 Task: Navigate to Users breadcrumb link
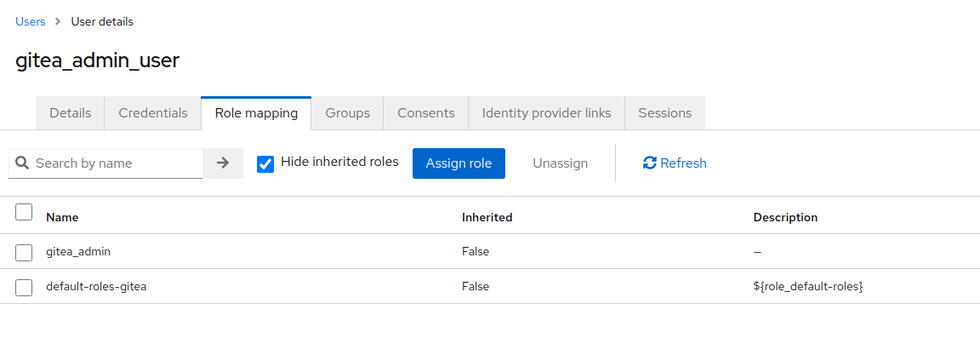click(31, 21)
